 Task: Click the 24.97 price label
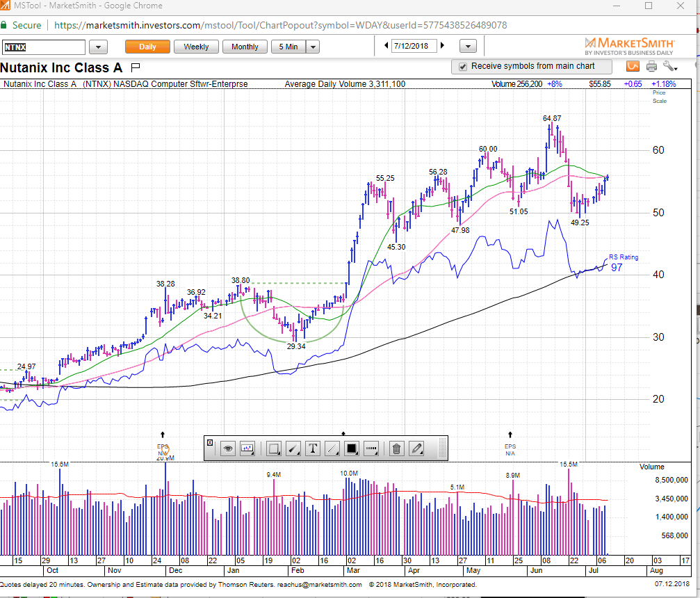click(x=26, y=366)
